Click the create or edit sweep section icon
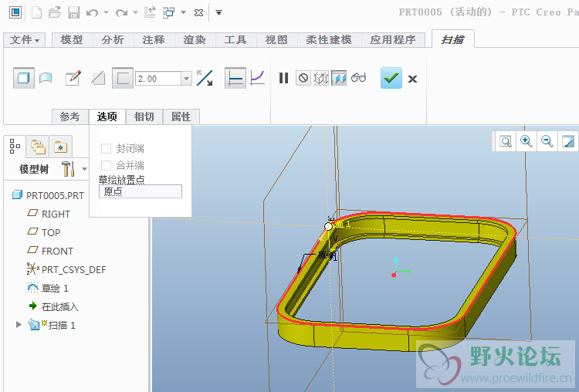The width and height of the screenshot is (579, 392). (x=73, y=78)
